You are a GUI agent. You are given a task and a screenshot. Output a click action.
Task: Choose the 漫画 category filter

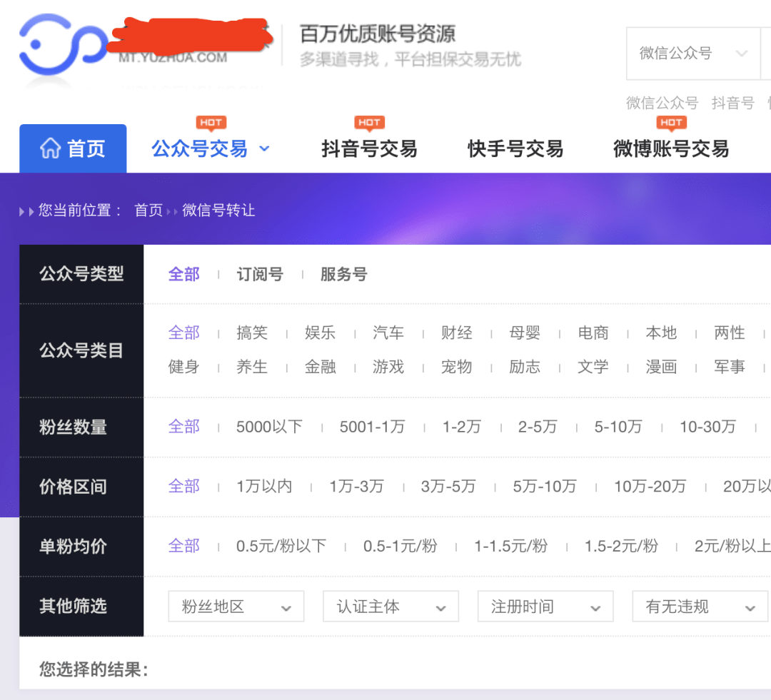click(x=661, y=367)
